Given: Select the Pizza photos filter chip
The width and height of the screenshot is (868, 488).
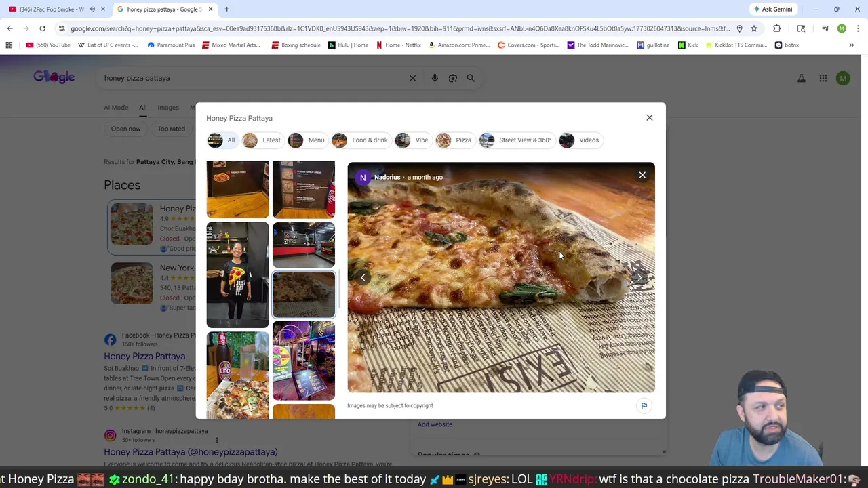Looking at the screenshot, I should 454,140.
